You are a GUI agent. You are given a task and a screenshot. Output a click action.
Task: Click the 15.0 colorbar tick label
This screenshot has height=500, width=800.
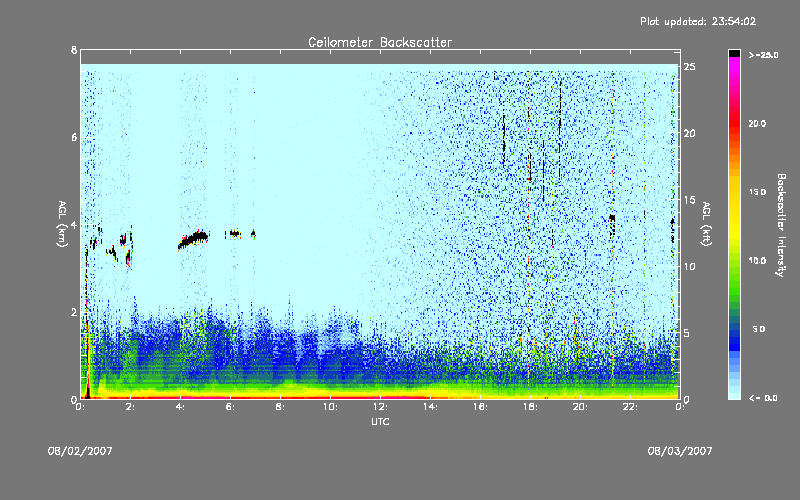point(757,192)
